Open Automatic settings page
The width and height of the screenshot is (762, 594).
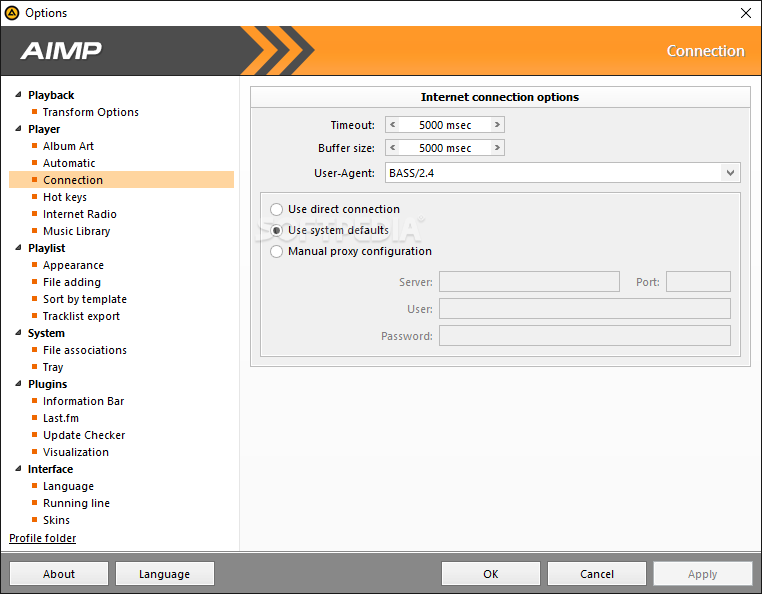click(69, 163)
